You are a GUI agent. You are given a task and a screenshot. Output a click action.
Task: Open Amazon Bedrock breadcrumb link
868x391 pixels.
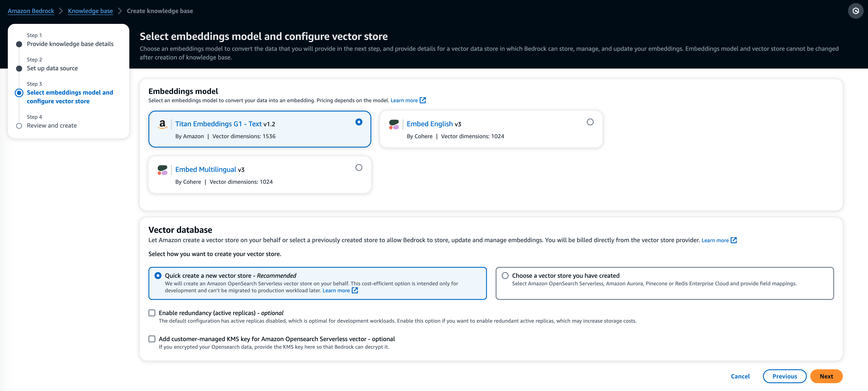pyautogui.click(x=31, y=11)
